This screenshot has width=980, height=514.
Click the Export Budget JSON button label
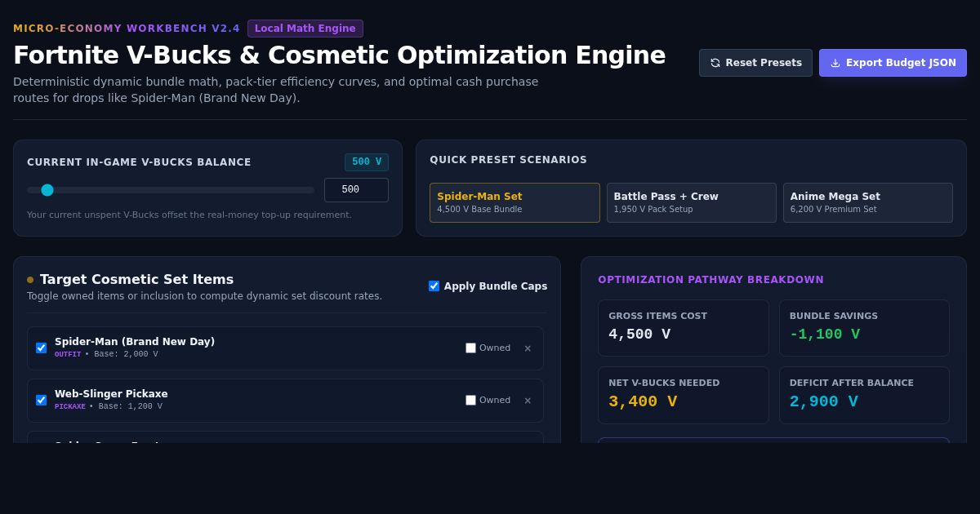click(x=901, y=63)
